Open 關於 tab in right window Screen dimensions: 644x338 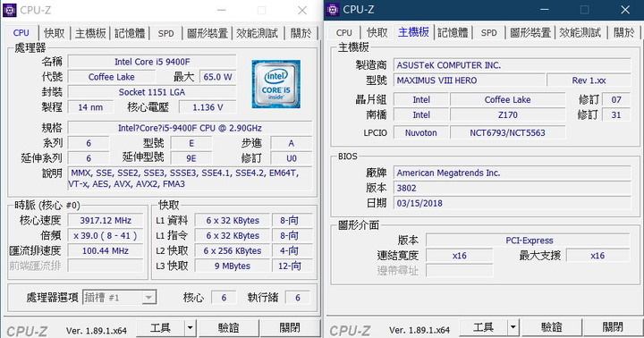tap(624, 32)
